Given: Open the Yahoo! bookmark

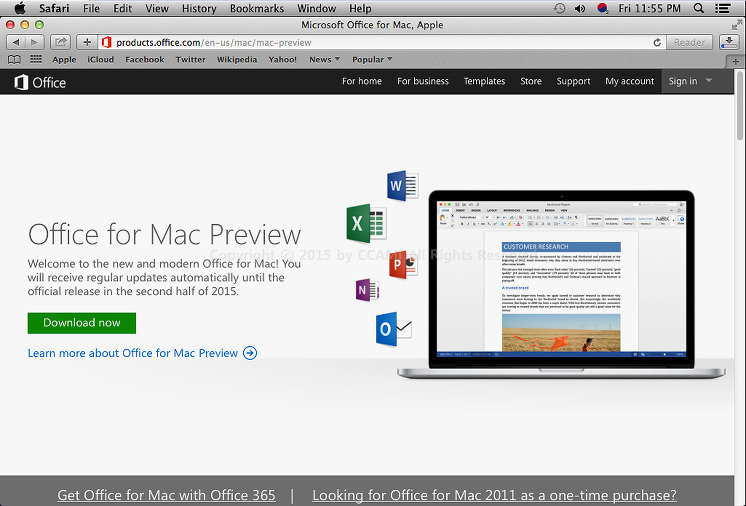Looking at the screenshot, I should click(x=283, y=59).
